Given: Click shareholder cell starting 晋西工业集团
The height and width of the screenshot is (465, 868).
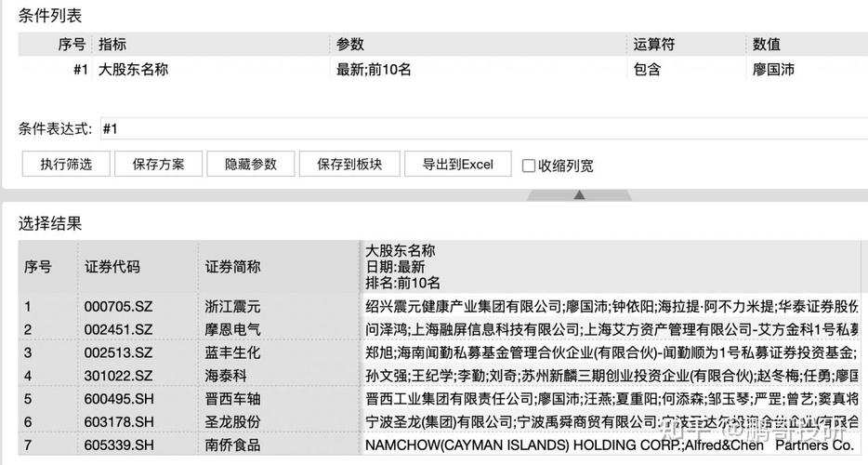Looking at the screenshot, I should [x=612, y=399].
